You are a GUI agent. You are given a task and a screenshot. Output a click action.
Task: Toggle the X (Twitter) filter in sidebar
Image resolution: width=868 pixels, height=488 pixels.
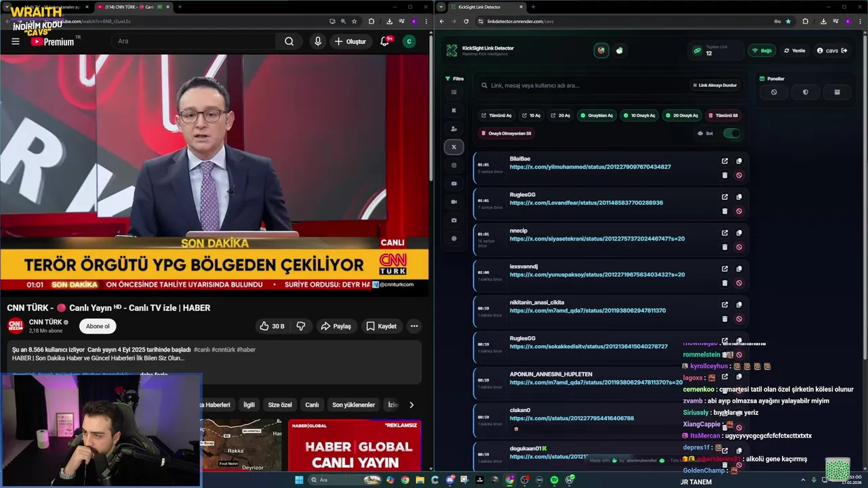454,147
